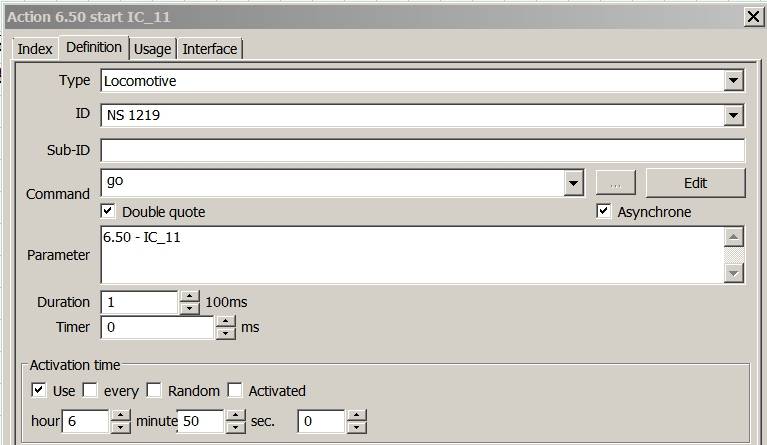Uncheck the Use activation time checkbox
This screenshot has width=767, height=445.
coord(39,390)
